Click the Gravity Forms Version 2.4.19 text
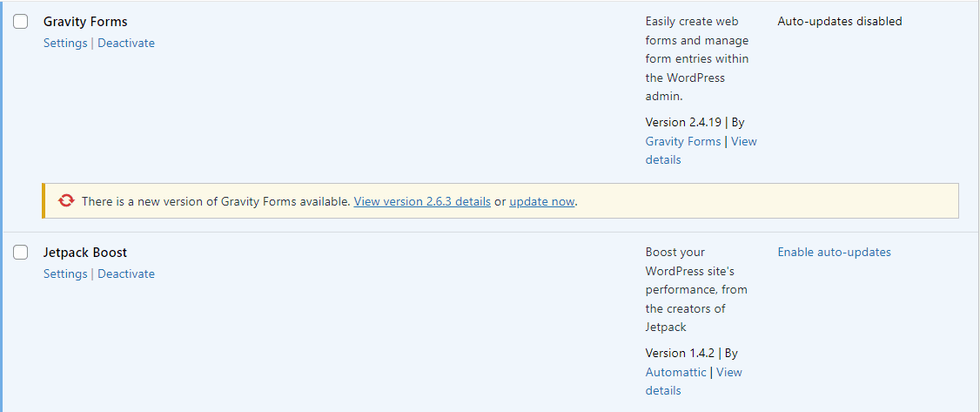Viewport: 980px width, 412px height. click(x=683, y=122)
